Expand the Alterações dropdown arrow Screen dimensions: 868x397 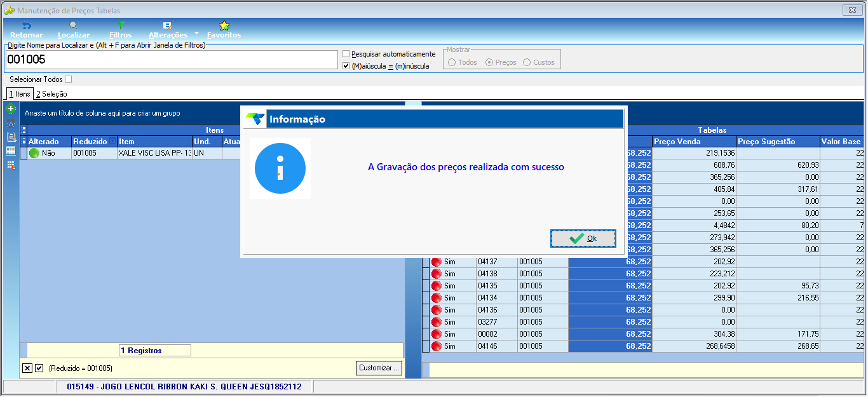[x=196, y=33]
